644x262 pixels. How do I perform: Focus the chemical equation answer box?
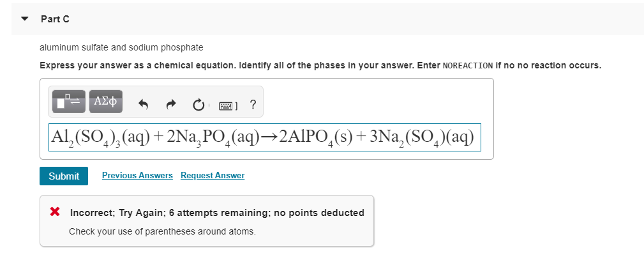(265, 137)
